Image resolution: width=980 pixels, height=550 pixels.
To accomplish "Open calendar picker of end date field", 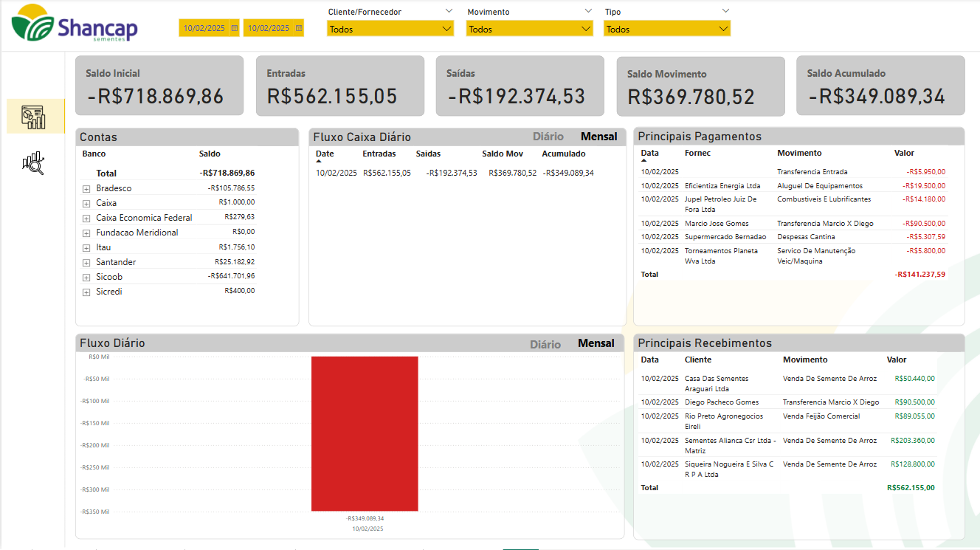I will [x=299, y=28].
